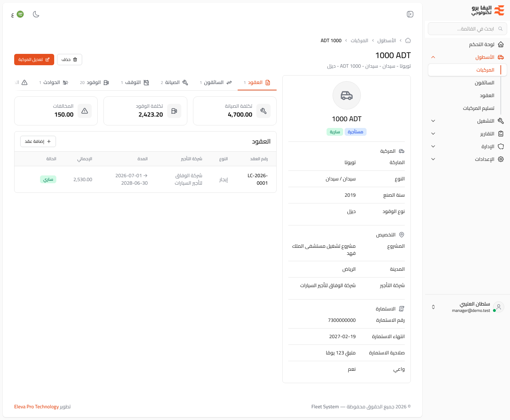
Task: Click the تعديل المركبة button
Action: coord(34,60)
